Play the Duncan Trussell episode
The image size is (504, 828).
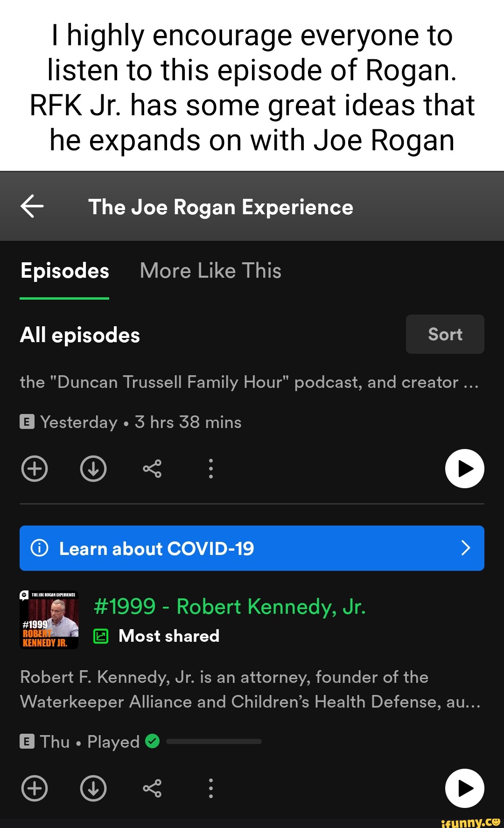pos(464,469)
